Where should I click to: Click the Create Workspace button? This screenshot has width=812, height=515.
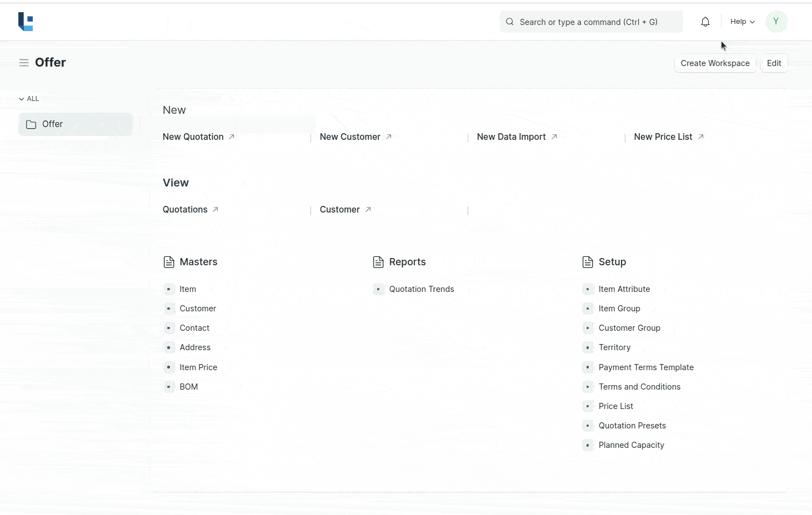(x=715, y=63)
